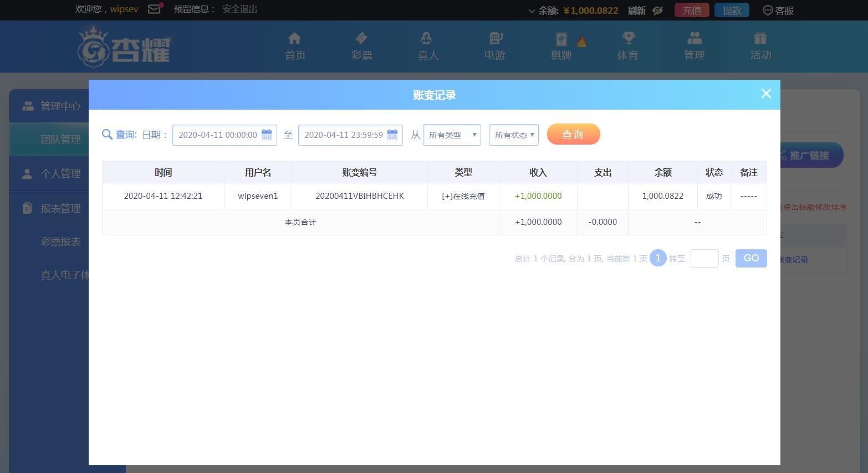
Task: Toggle balance visibility eye icon
Action: click(657, 11)
